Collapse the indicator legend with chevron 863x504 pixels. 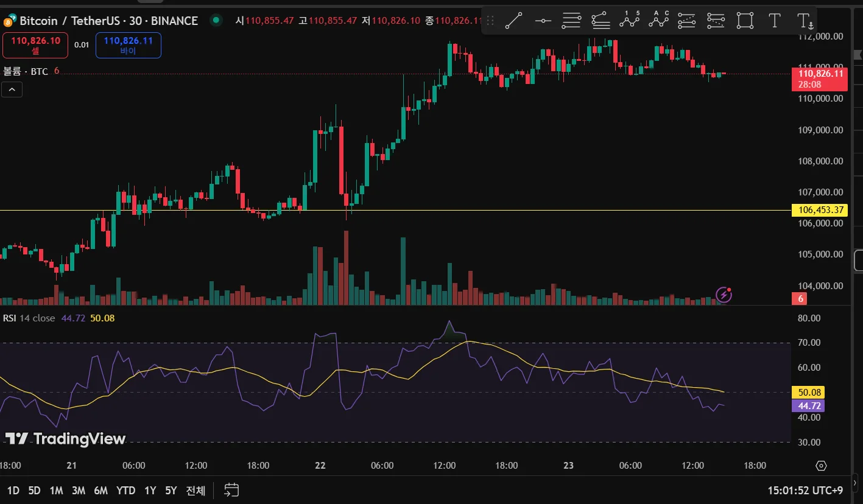click(12, 90)
